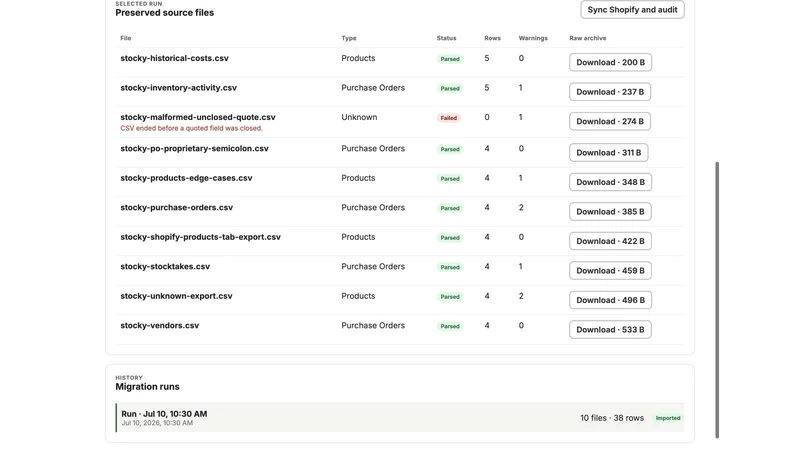Image resolution: width=800 pixels, height=450 pixels.
Task: Download the 422 B products tab export
Action: 610,241
